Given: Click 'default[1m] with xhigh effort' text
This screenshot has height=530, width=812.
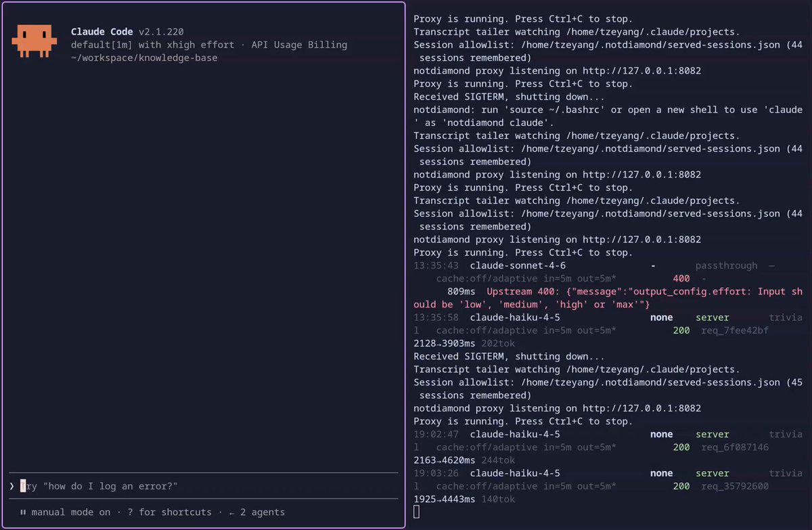Looking at the screenshot, I should click(x=152, y=45).
